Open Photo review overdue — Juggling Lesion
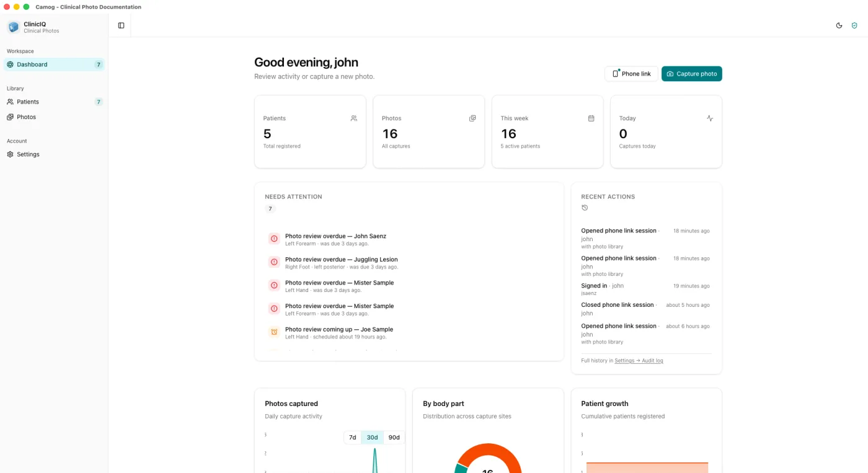The width and height of the screenshot is (868, 473). [x=409, y=263]
